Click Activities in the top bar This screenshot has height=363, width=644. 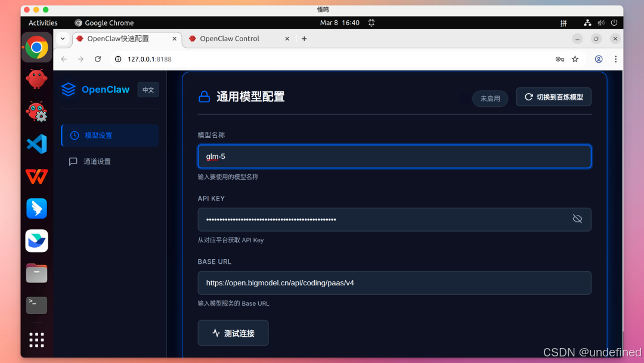pyautogui.click(x=42, y=23)
